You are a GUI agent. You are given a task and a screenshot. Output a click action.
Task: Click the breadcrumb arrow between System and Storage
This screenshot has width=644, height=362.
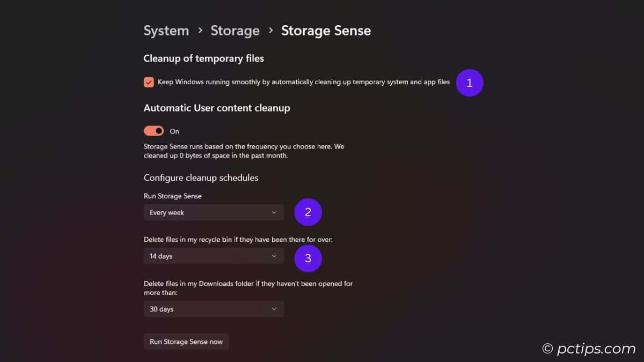click(x=200, y=31)
